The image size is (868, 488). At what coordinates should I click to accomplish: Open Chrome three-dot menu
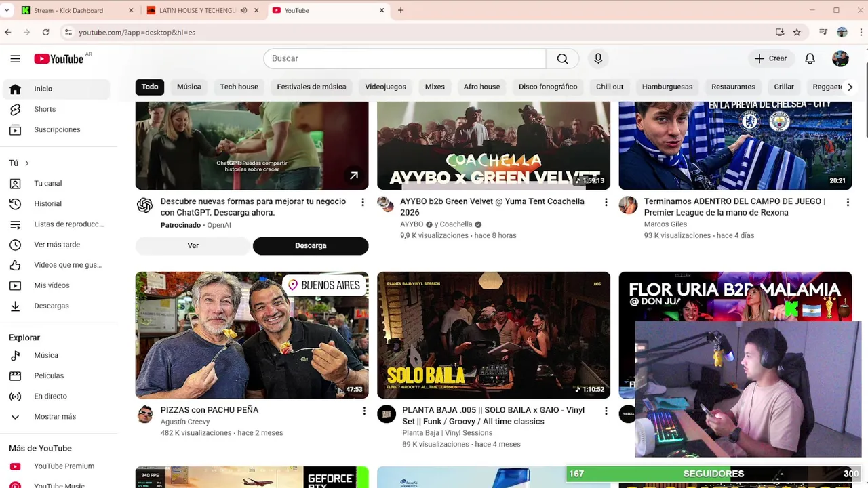click(x=860, y=32)
